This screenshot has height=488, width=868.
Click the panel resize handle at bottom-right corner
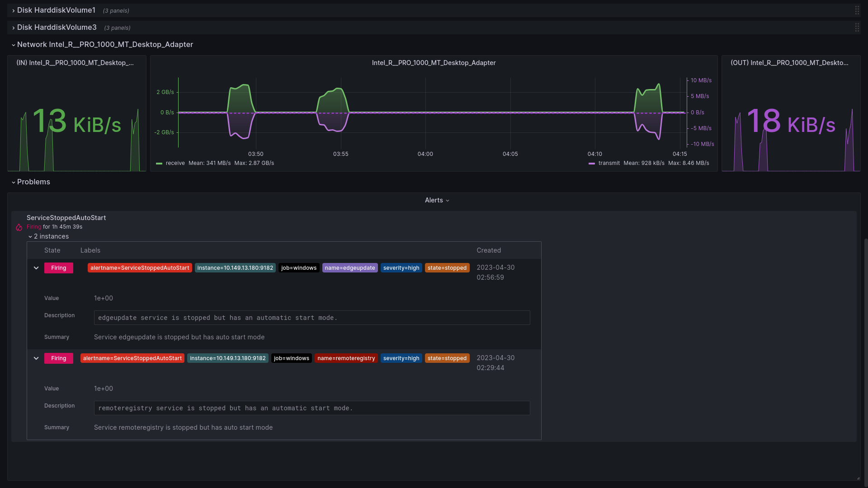tap(858, 478)
